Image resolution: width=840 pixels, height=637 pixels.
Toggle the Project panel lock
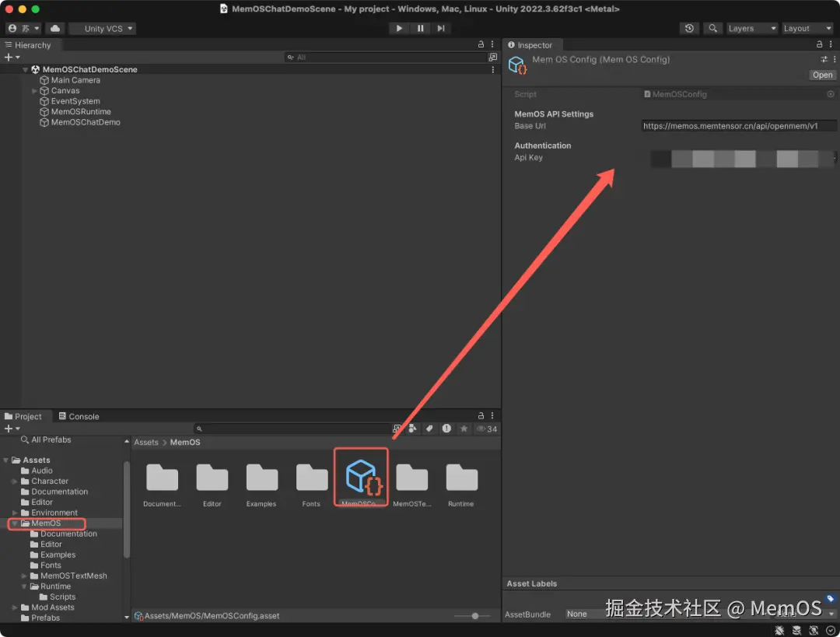481,416
